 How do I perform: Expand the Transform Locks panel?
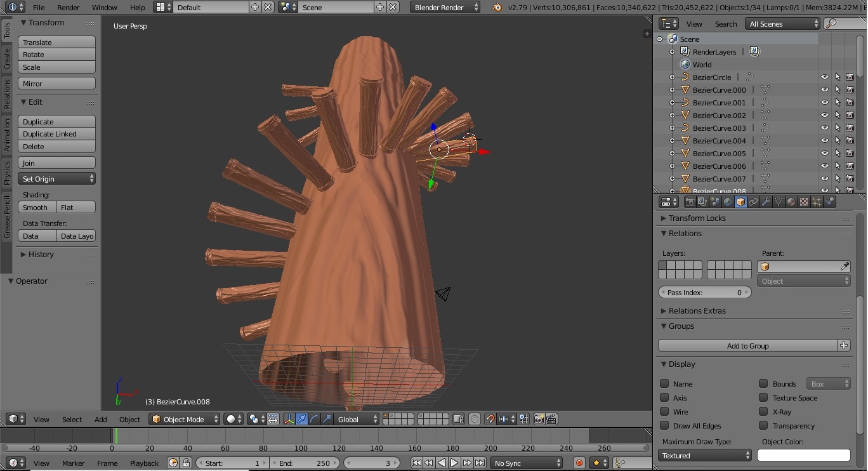(697, 218)
